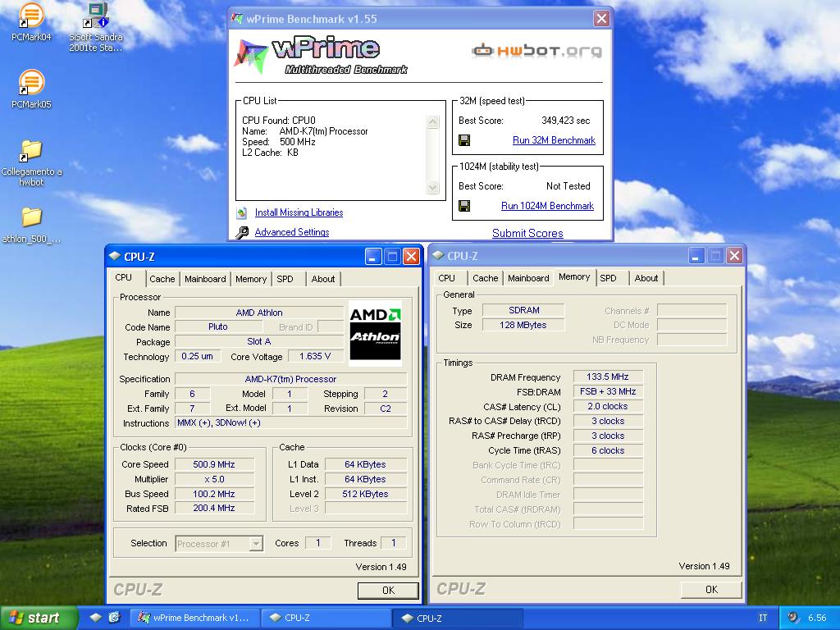This screenshot has width=840, height=630.
Task: Click the system tray icon near clock
Action: pos(793,618)
